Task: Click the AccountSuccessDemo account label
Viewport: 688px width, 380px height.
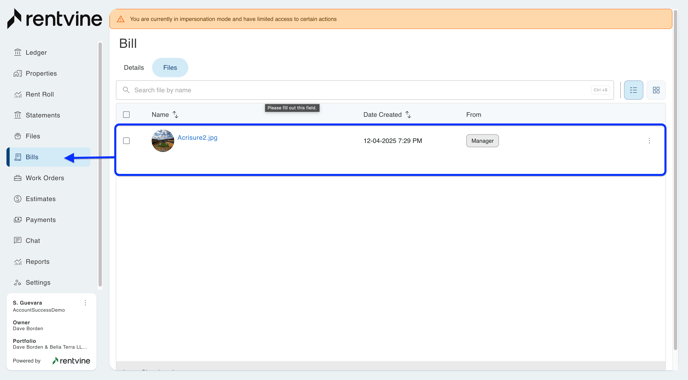Action: (39, 310)
